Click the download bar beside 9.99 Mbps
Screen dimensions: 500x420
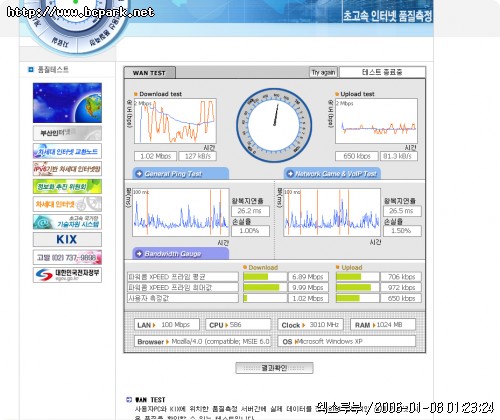pyautogui.click(x=265, y=287)
